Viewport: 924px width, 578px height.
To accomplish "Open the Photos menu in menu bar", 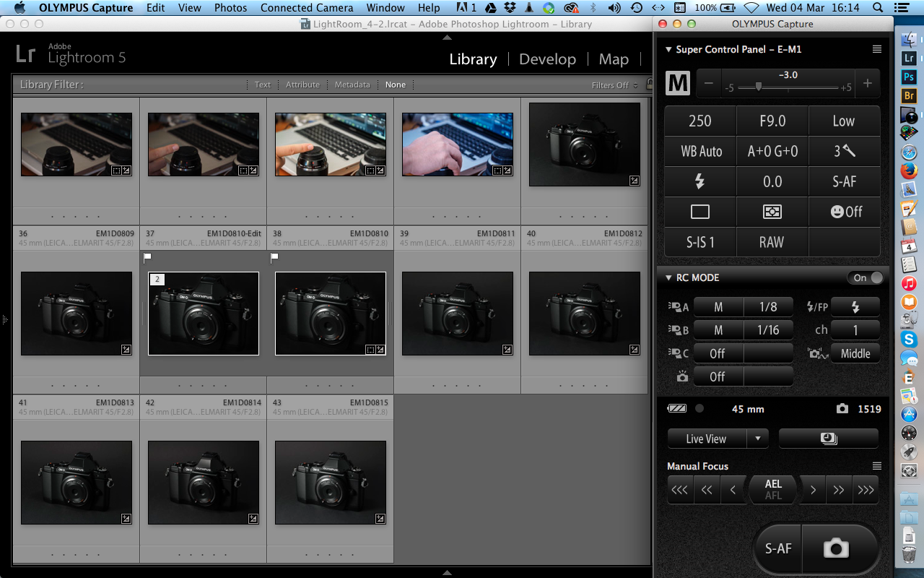I will pos(230,8).
